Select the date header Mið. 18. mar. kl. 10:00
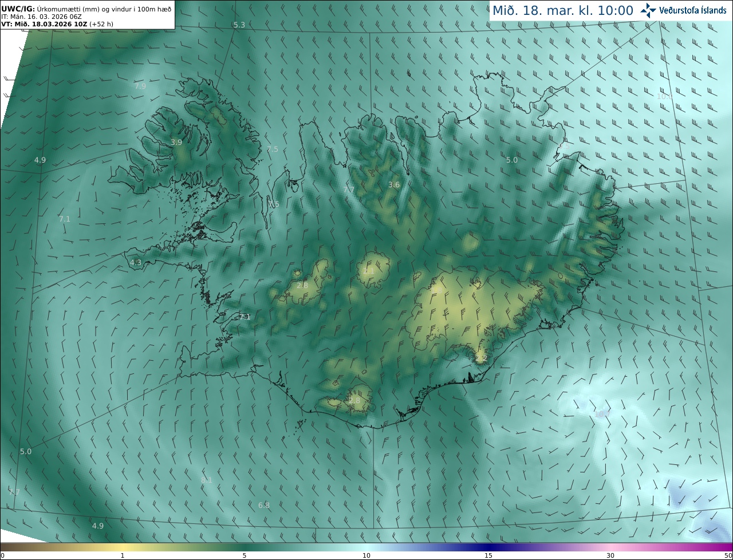Image resolution: width=733 pixels, height=560 pixels. point(563,11)
